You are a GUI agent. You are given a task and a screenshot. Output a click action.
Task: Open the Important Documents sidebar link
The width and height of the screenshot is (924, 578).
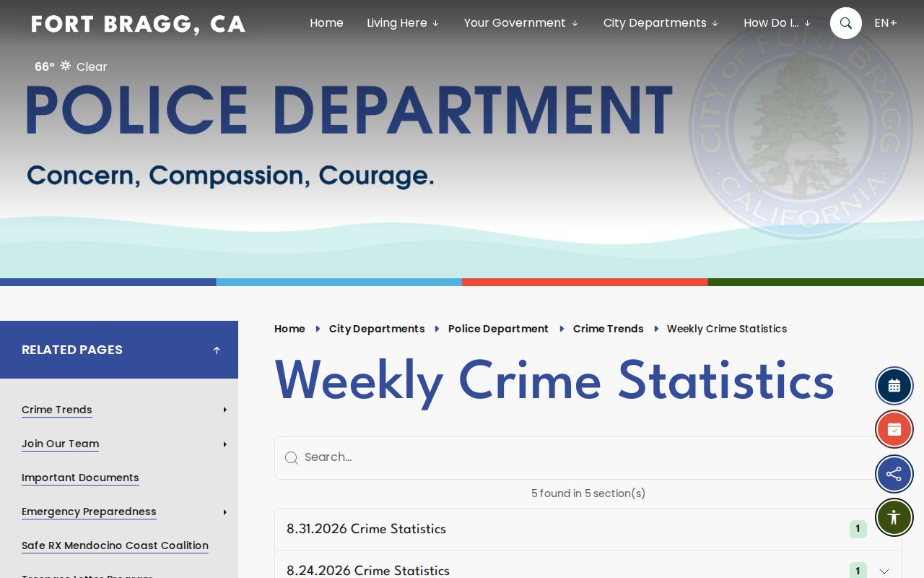80,478
